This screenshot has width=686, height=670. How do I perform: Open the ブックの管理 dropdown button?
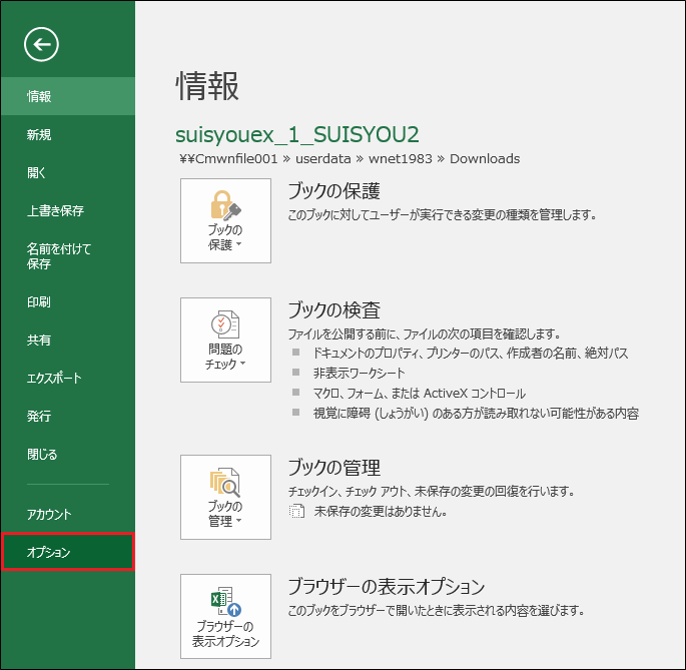point(225,497)
